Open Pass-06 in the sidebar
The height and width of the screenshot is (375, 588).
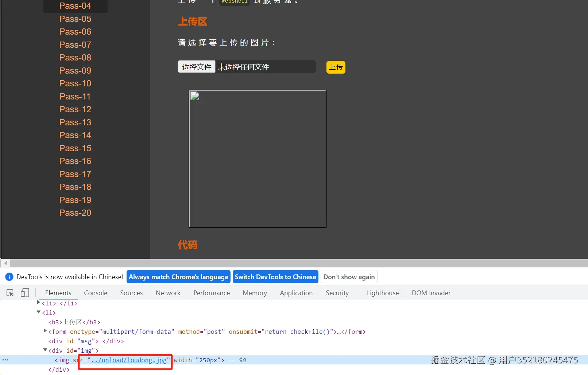(75, 32)
